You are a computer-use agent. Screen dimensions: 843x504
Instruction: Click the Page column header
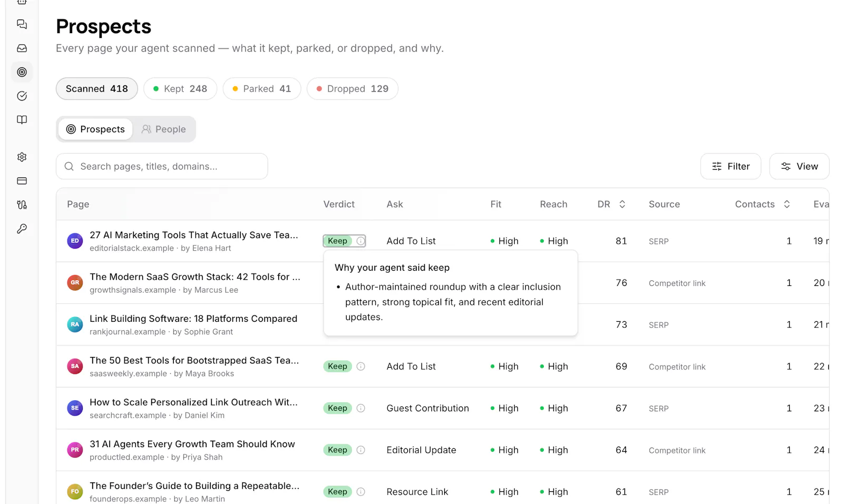[78, 204]
